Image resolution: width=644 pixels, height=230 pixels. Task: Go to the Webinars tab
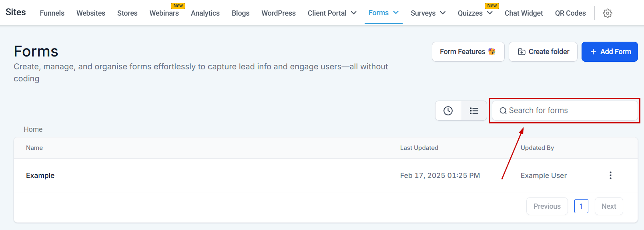[x=164, y=13]
